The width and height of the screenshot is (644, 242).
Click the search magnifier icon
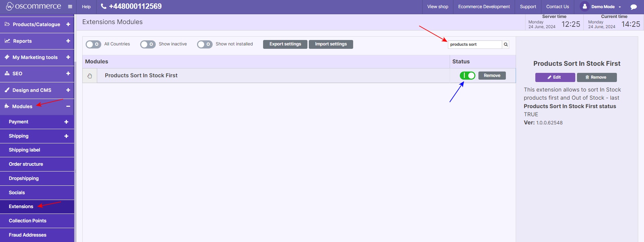pos(506,44)
